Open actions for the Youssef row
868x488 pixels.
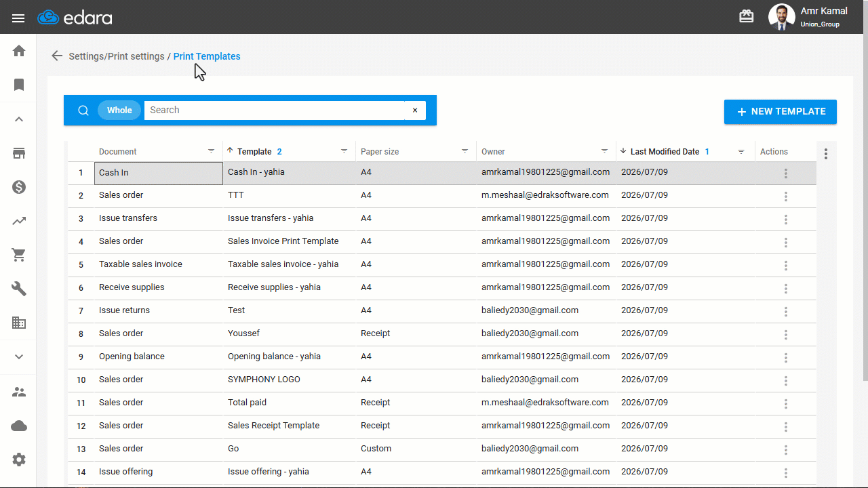(786, 335)
